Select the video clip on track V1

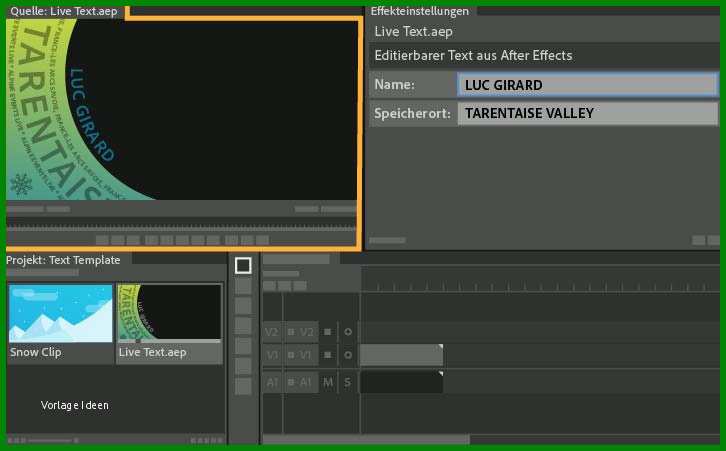pos(401,355)
